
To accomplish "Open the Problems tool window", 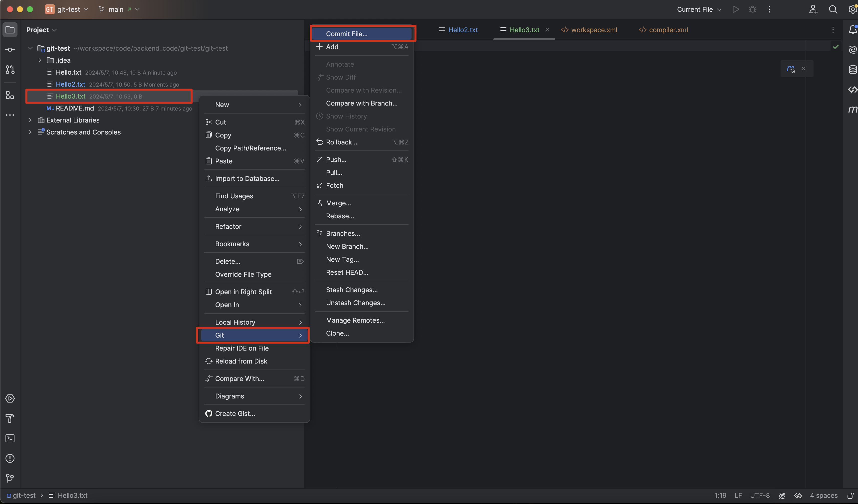I will pos(10,458).
